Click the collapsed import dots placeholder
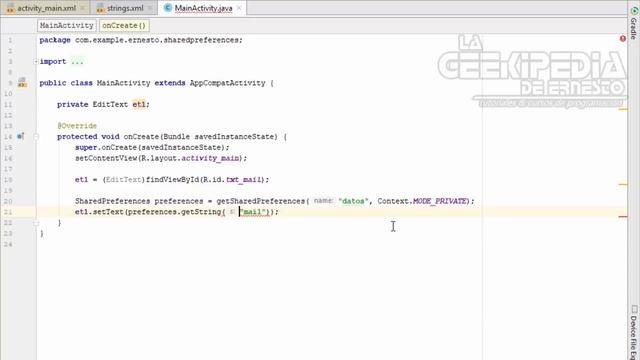 77,62
